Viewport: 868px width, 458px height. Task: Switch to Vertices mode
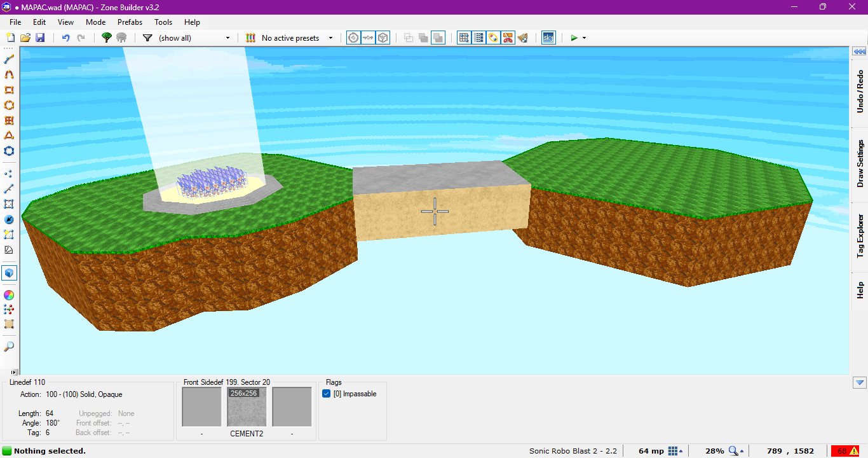pos(9,174)
